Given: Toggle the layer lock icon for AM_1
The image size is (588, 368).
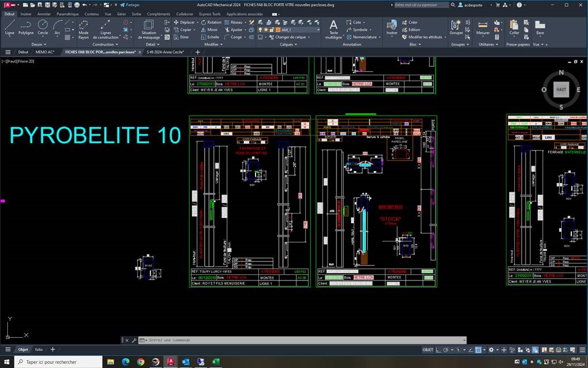Looking at the screenshot, I should pos(272,30).
